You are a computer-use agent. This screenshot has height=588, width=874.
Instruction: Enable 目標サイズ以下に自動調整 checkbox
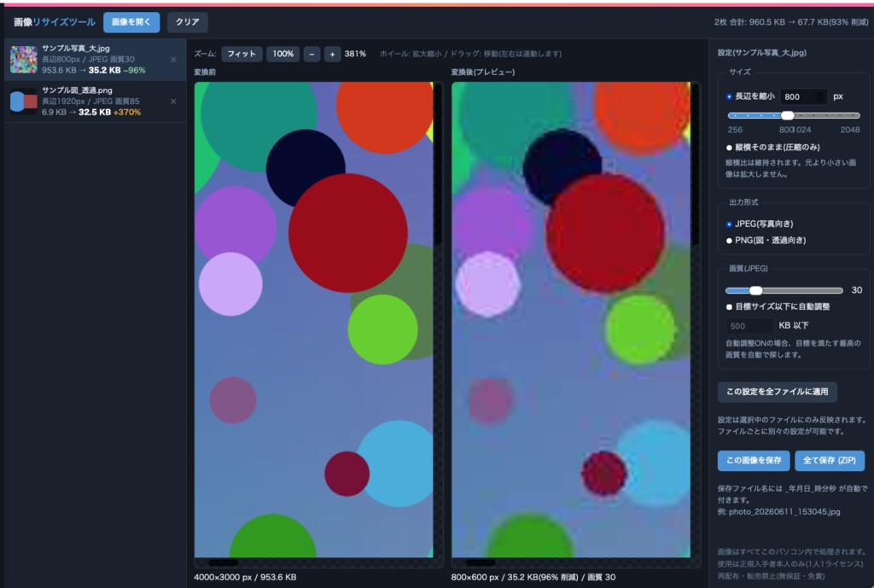click(x=729, y=306)
